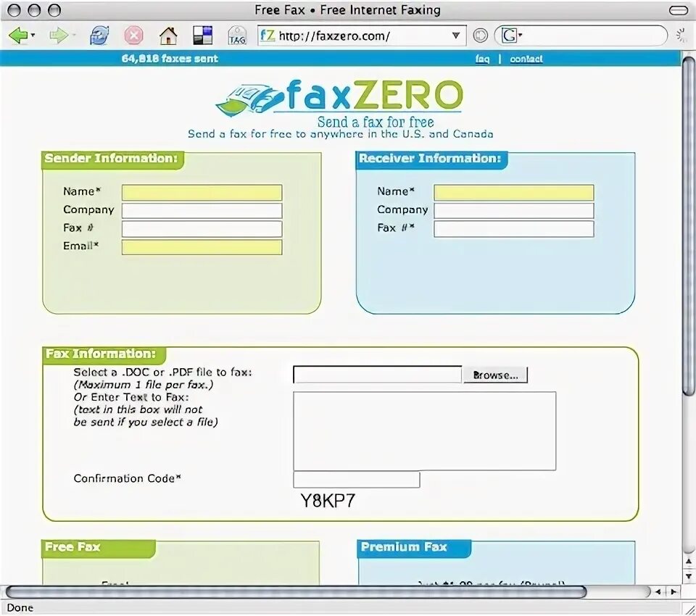This screenshot has width=696, height=616.
Task: Click the Forward arrow button
Action: [x=58, y=36]
